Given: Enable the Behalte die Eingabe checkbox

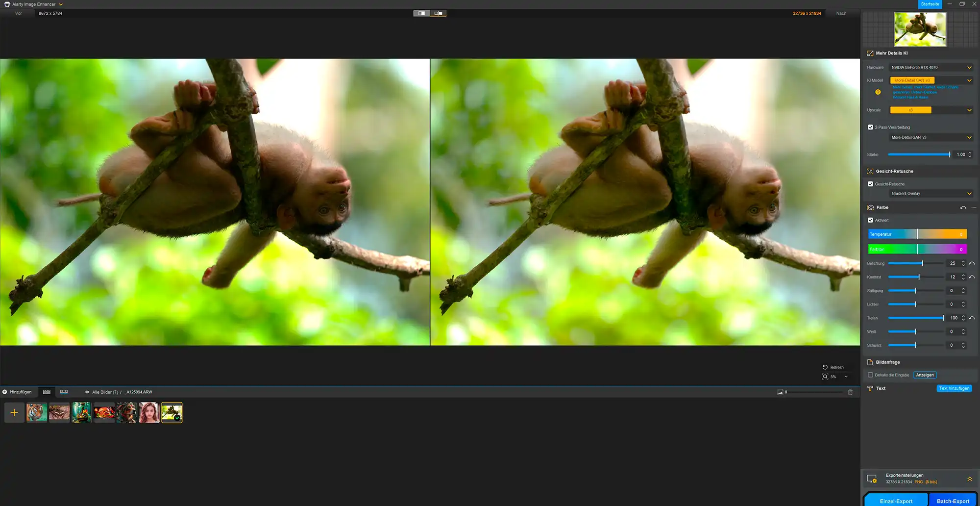Looking at the screenshot, I should tap(870, 375).
